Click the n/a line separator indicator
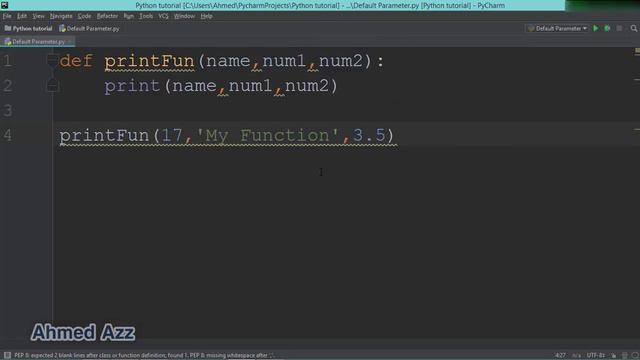The width and height of the screenshot is (640, 360). tap(576, 356)
